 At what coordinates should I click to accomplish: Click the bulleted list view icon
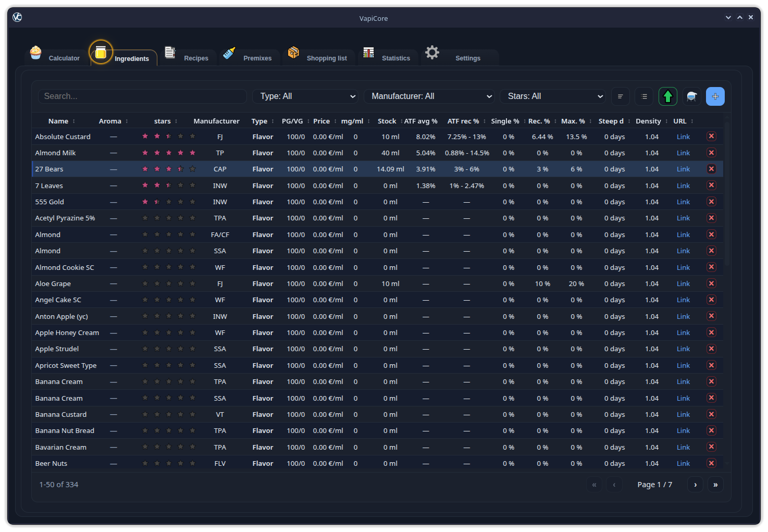[644, 96]
